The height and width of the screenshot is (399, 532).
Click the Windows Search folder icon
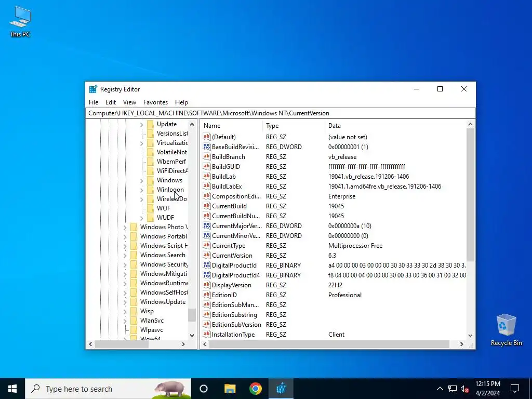pyautogui.click(x=134, y=255)
